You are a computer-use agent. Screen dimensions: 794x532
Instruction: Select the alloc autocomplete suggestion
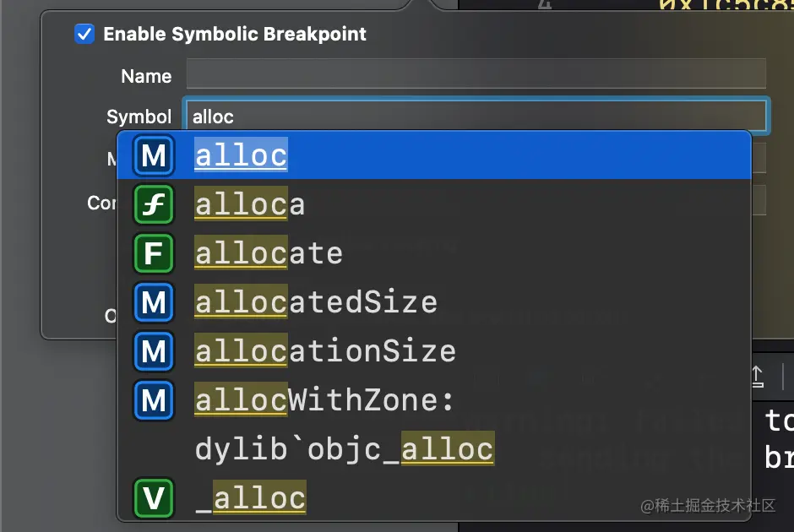(434, 155)
